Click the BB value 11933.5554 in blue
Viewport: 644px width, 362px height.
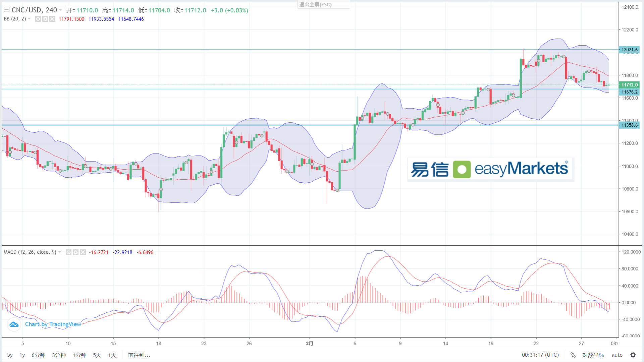click(101, 19)
